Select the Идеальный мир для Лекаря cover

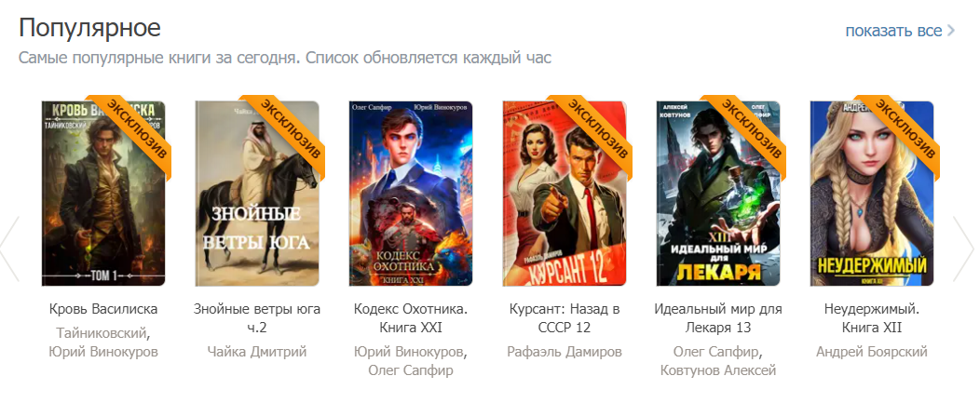[x=718, y=194]
